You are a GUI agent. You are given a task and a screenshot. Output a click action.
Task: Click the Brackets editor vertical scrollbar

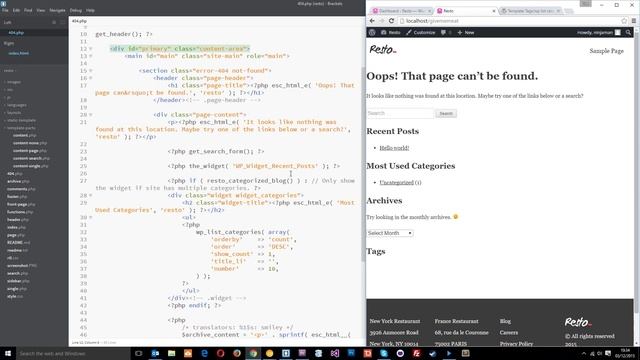click(363, 164)
